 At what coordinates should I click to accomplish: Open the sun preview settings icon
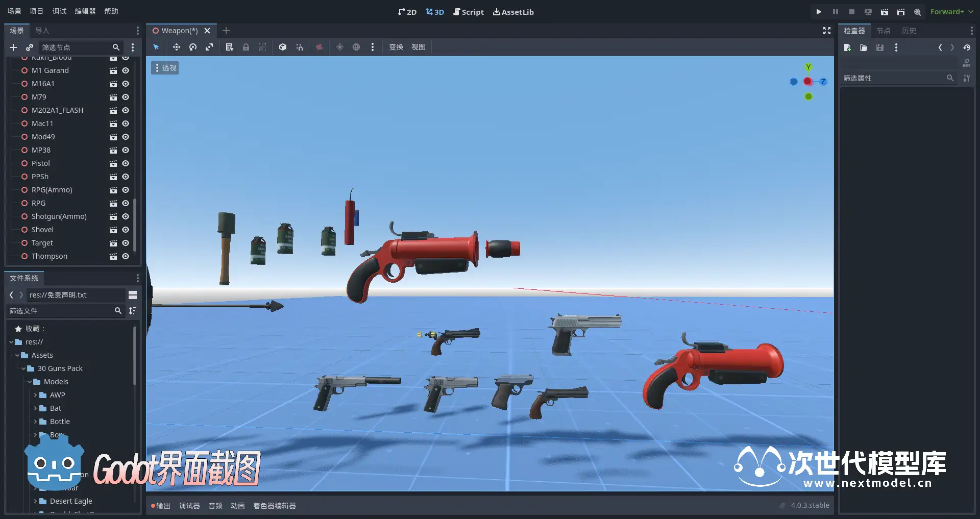(x=339, y=47)
